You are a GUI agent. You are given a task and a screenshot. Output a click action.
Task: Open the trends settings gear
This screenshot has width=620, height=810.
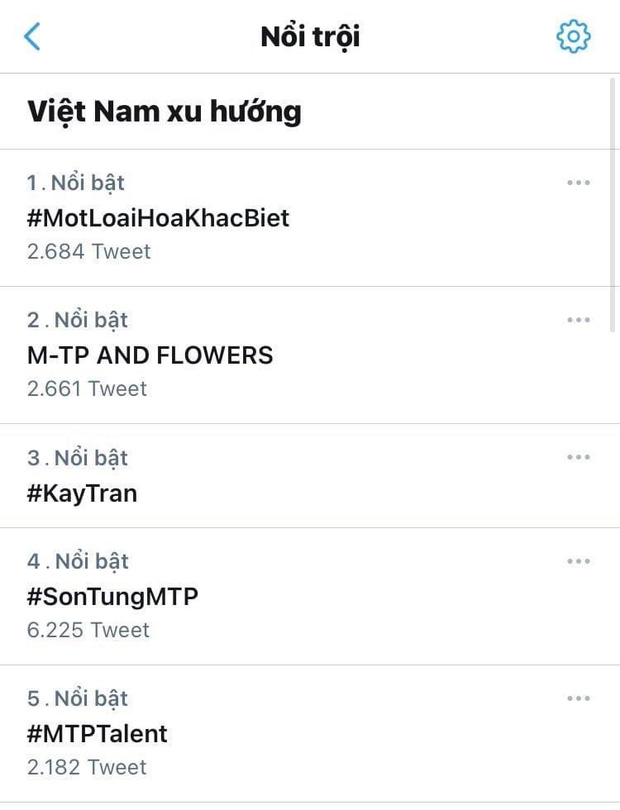[x=573, y=35]
